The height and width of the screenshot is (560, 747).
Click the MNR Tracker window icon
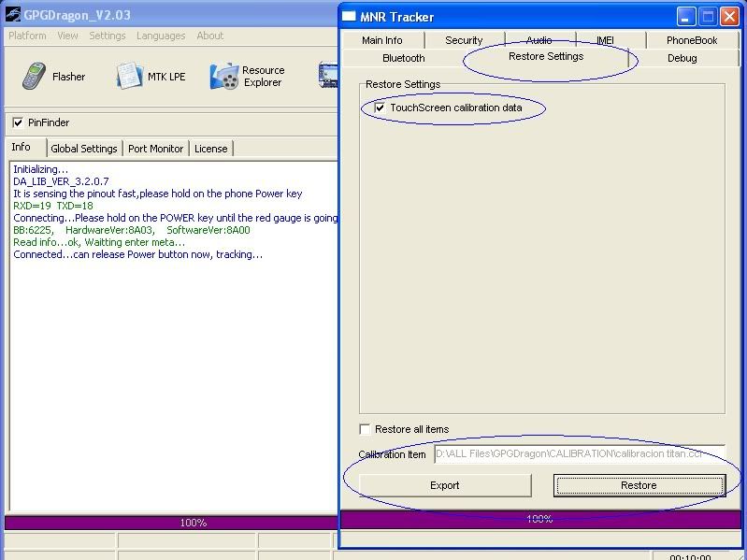[x=349, y=16]
